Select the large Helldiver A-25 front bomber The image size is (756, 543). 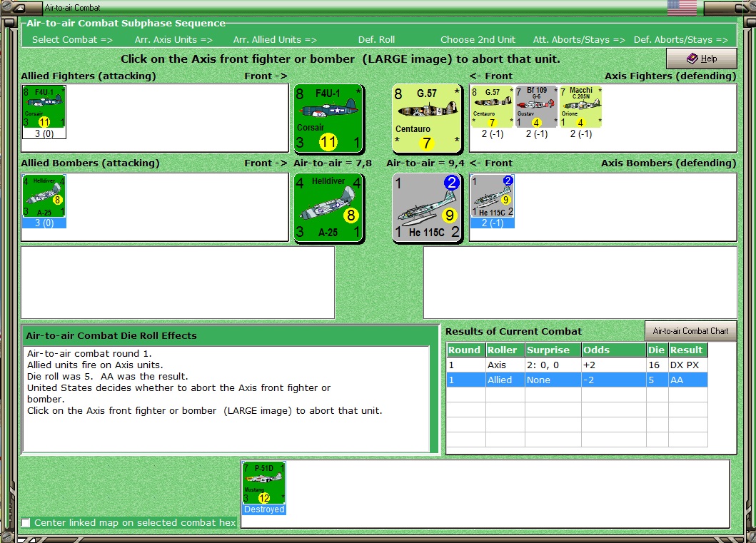[x=329, y=208]
